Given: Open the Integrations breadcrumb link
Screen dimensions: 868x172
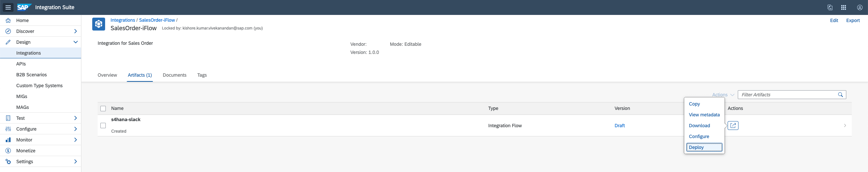Looking at the screenshot, I should [123, 20].
